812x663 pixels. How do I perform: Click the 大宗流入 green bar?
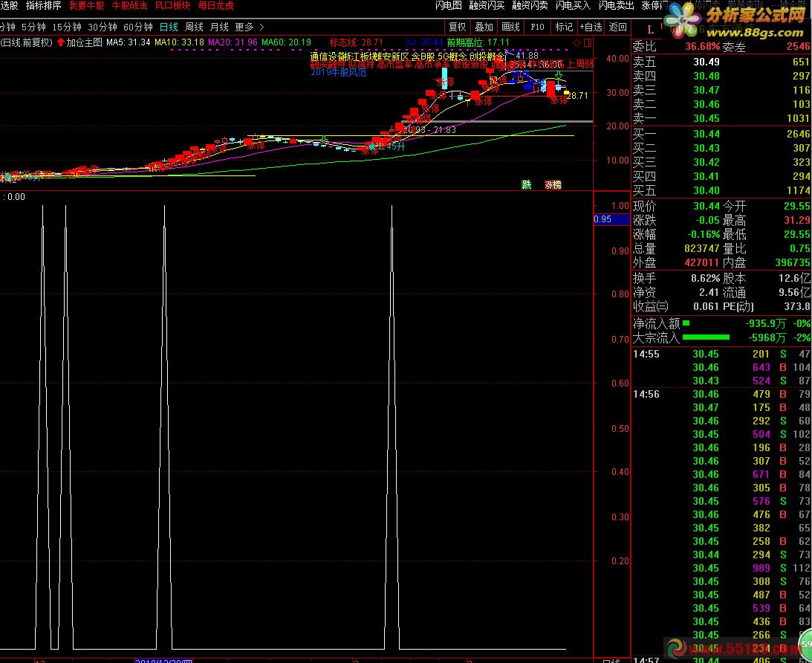[706, 337]
